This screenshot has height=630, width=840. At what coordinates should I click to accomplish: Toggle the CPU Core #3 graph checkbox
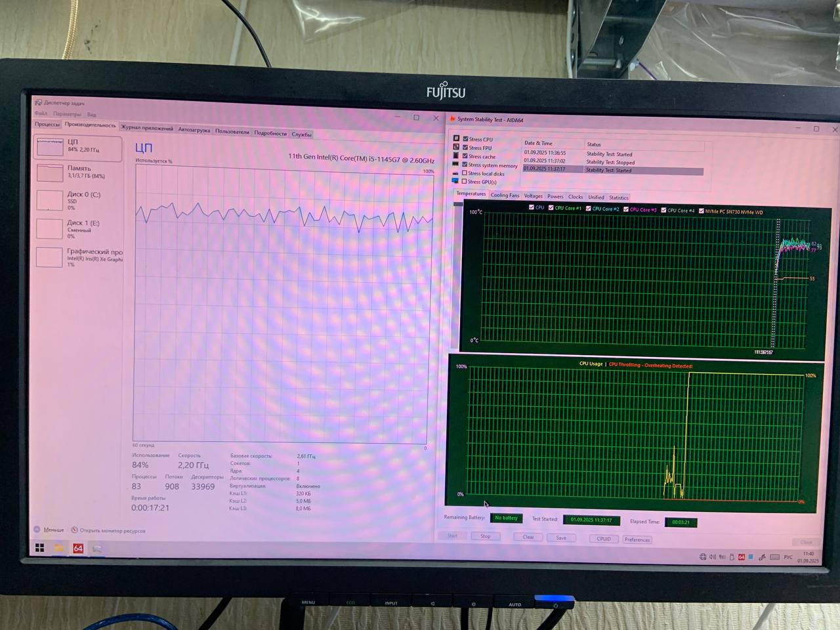(626, 209)
